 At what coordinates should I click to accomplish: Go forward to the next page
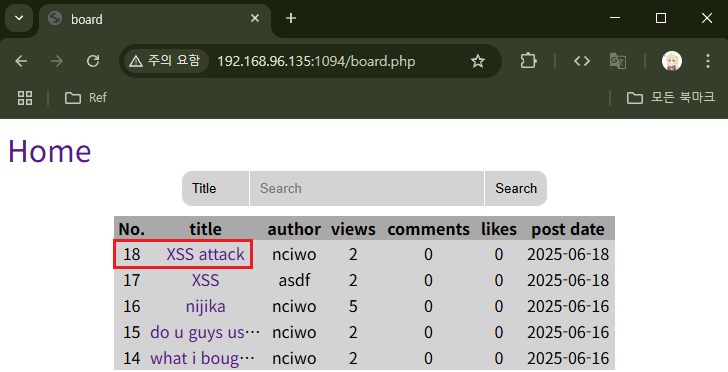pos(57,61)
